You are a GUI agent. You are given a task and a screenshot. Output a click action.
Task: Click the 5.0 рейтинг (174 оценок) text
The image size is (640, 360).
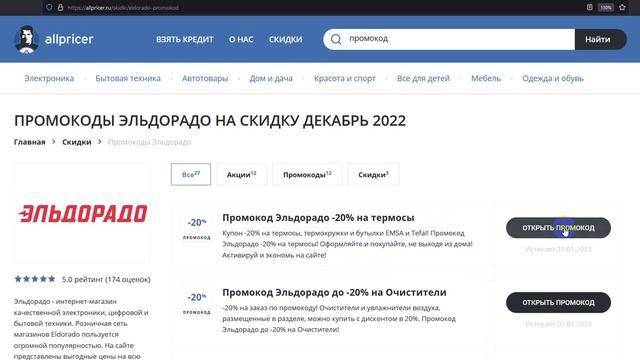point(106,279)
